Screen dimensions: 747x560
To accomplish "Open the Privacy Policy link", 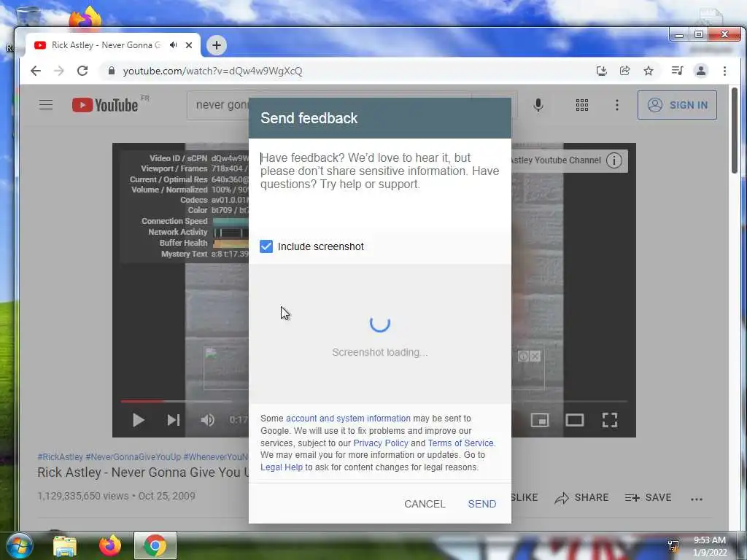I will tap(381, 443).
